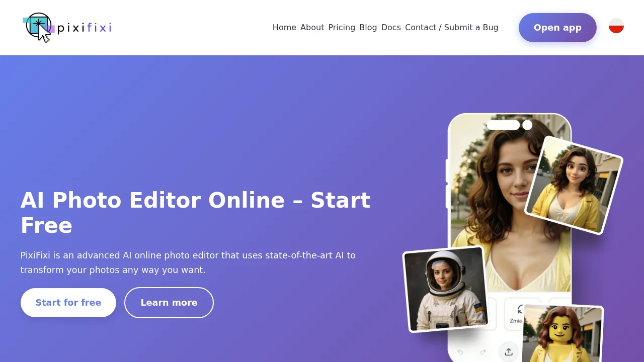The height and width of the screenshot is (362, 644).
Task: Tap the upload share icon on phone mockup
Action: pos(509,351)
